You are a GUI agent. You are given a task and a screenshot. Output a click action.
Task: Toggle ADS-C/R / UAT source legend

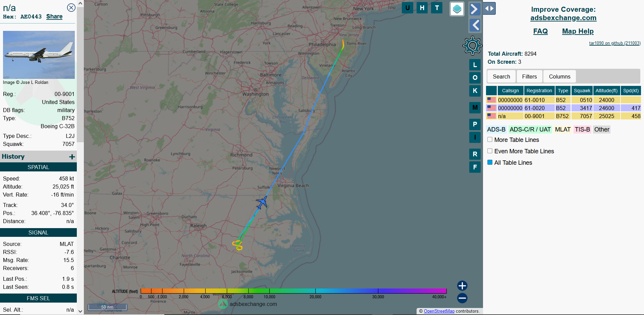[x=530, y=129]
